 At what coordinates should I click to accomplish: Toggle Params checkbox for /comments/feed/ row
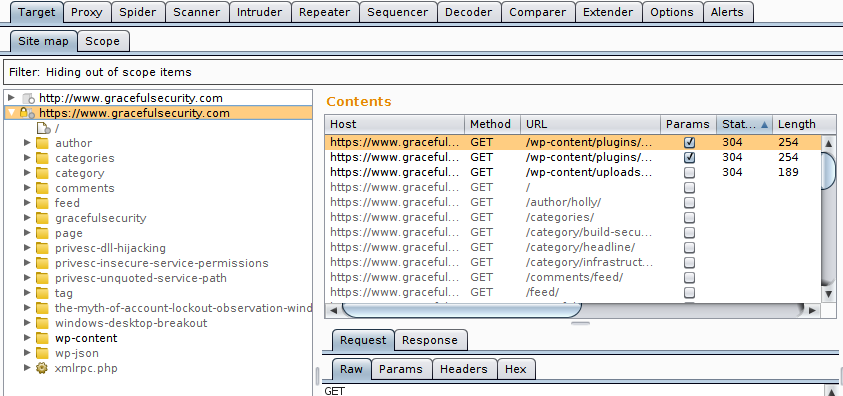coord(689,278)
